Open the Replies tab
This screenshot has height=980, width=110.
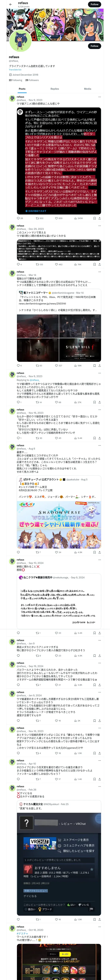coord(55,89)
